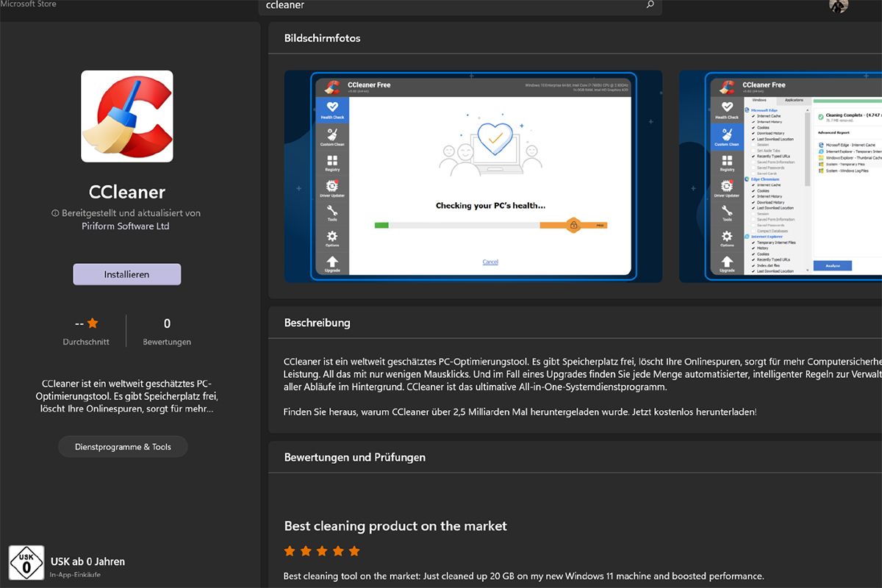The width and height of the screenshot is (882, 588).
Task: Click the info icon beside "Bereitgestellt und aktualisiert von"
Action: click(x=55, y=213)
